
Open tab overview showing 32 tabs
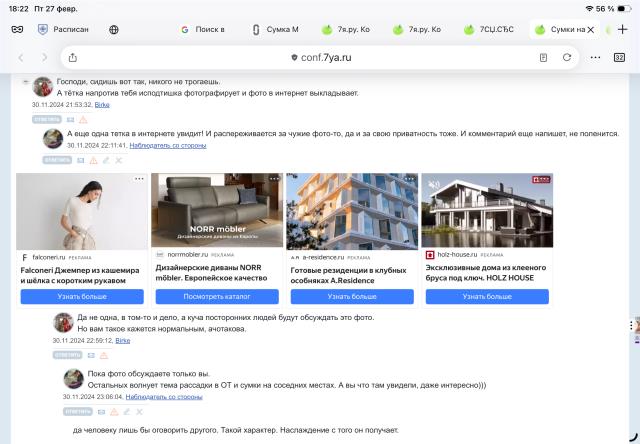(619, 57)
